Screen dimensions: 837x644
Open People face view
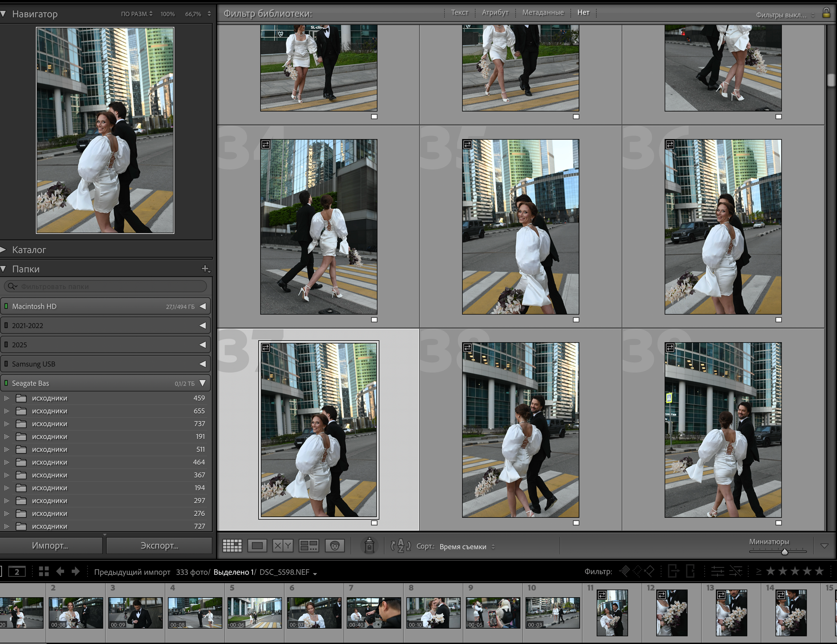click(334, 546)
